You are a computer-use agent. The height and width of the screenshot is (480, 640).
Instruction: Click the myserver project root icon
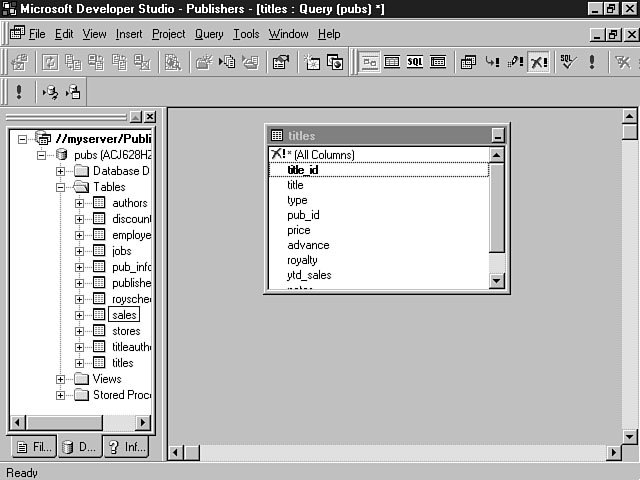click(43, 139)
